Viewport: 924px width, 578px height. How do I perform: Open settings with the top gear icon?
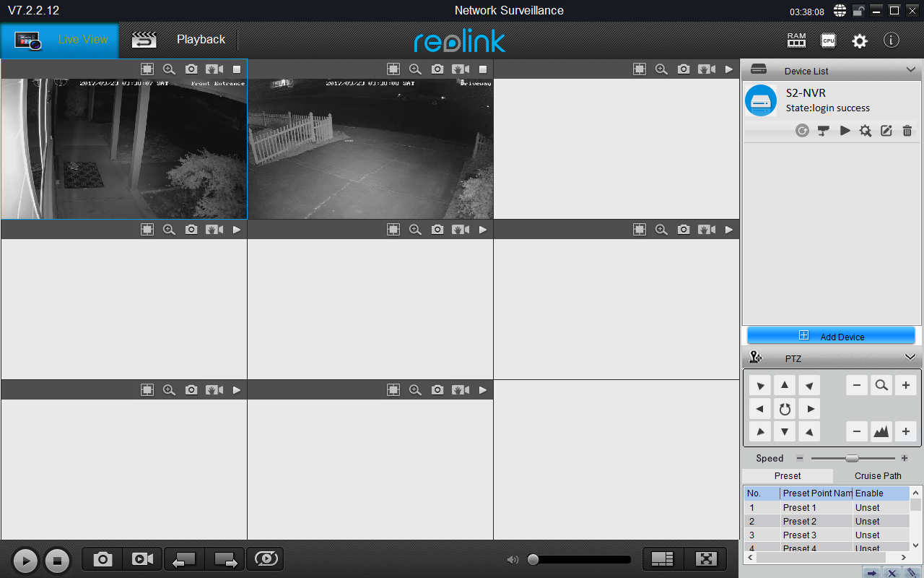(x=859, y=41)
